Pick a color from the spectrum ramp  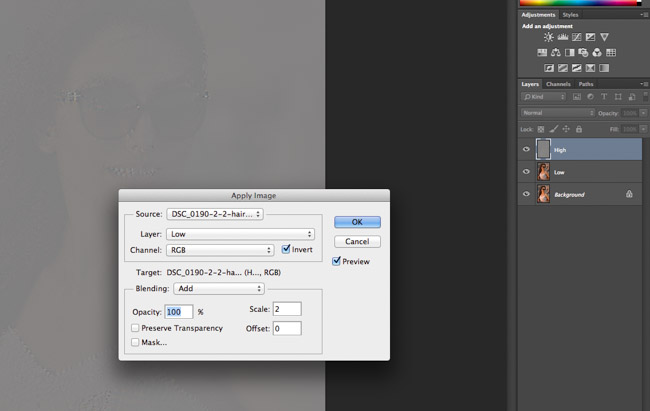tap(580, 2)
